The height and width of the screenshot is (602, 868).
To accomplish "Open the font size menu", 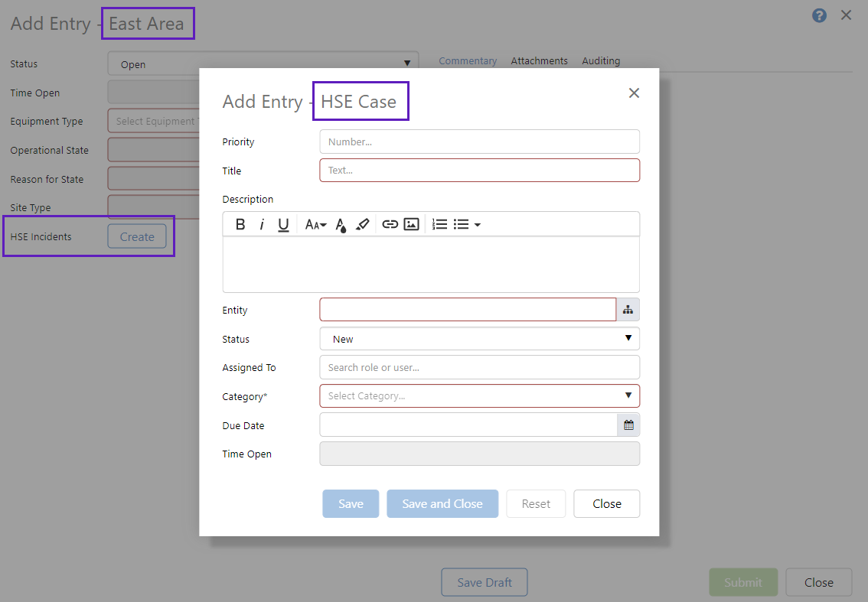I will click(315, 224).
